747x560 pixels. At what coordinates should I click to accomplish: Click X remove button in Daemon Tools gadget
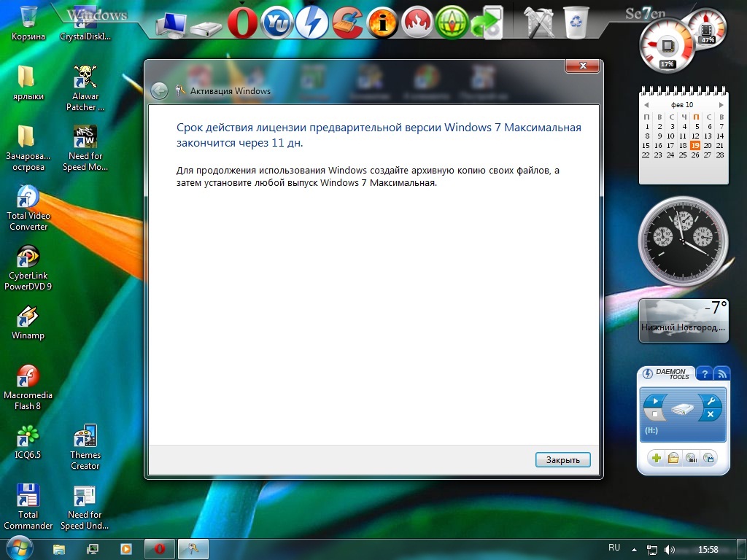coord(711,414)
